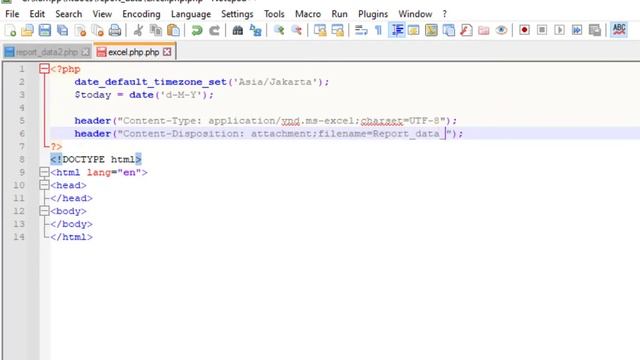Click the $today variable on line 3
This screenshot has width=640, height=360.
pos(93,95)
